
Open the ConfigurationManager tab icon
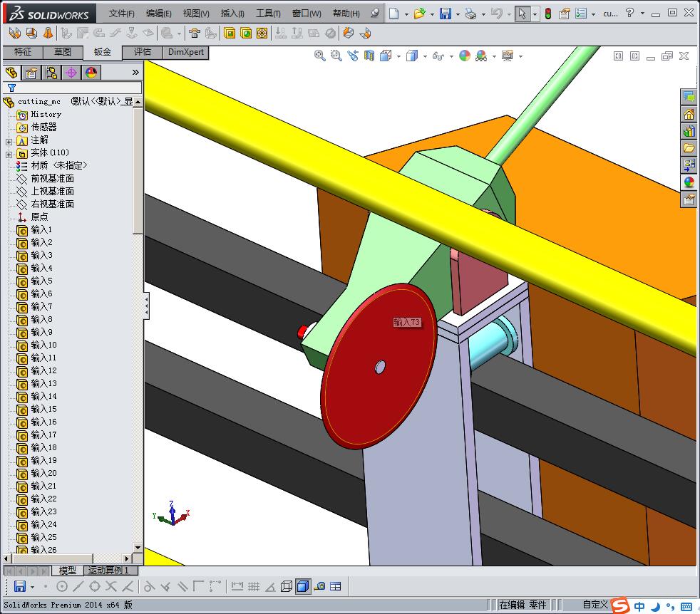click(x=51, y=72)
